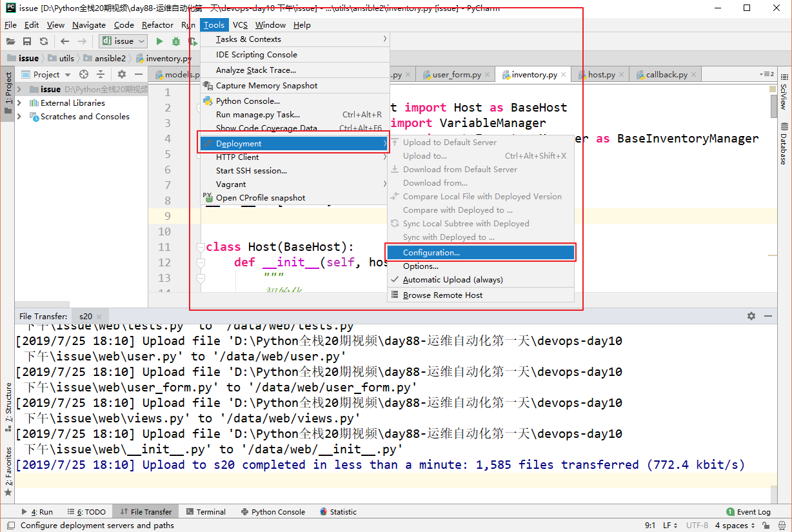The width and height of the screenshot is (792, 532).
Task: Navigate back with the left arrow icon
Action: pos(65,41)
